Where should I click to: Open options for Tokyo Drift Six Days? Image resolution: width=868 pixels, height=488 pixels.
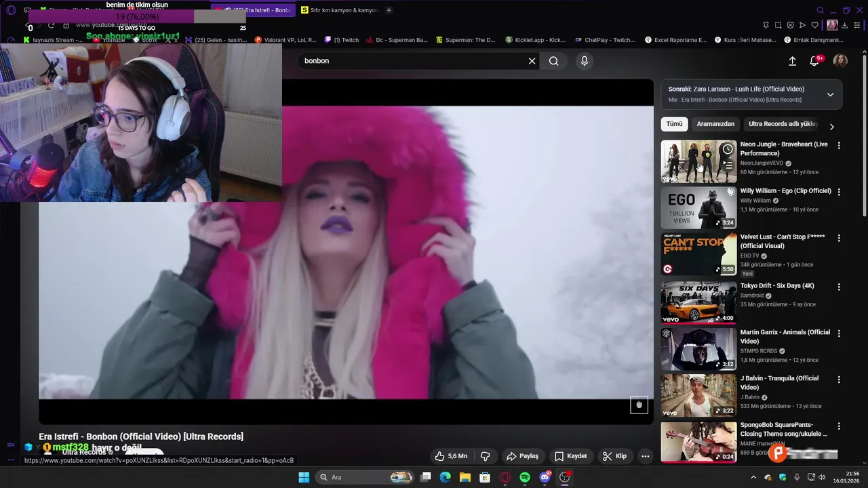point(839,287)
